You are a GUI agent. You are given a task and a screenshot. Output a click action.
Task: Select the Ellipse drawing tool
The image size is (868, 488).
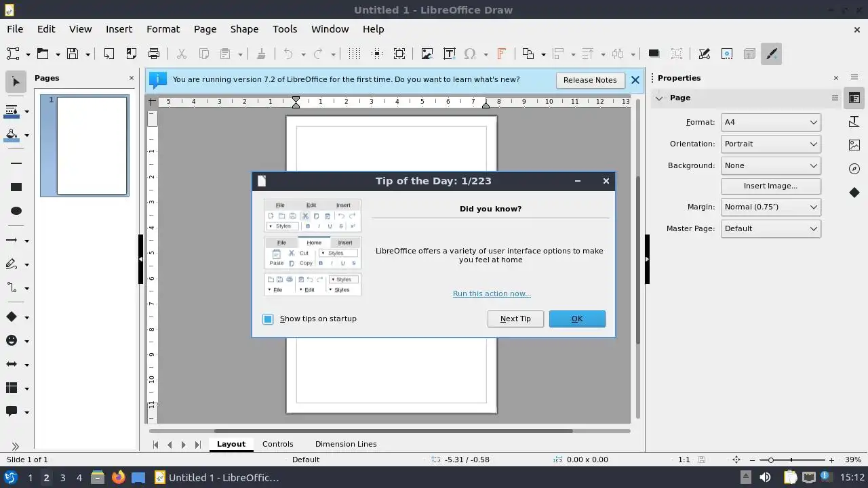16,211
